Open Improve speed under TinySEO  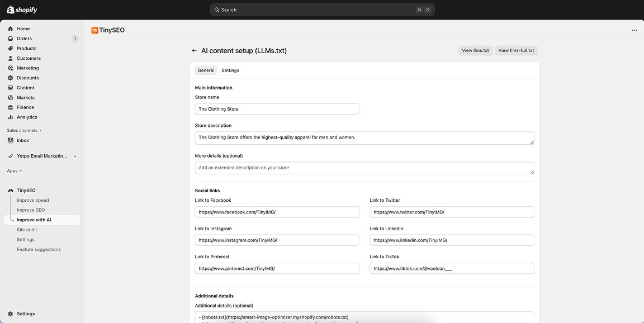pyautogui.click(x=33, y=200)
